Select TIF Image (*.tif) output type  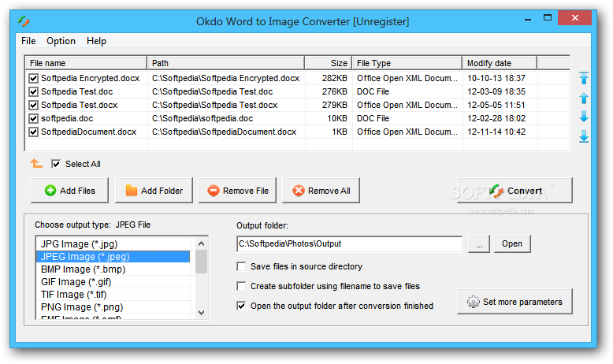pos(113,295)
